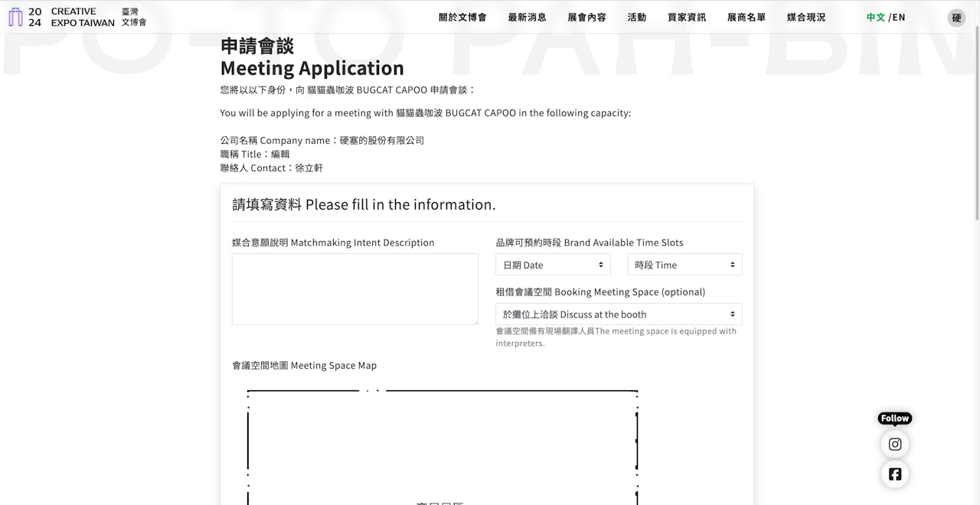The width and height of the screenshot is (980, 505).
Task: Focus the Matchmaking Intent Description textbox
Action: 355,289
